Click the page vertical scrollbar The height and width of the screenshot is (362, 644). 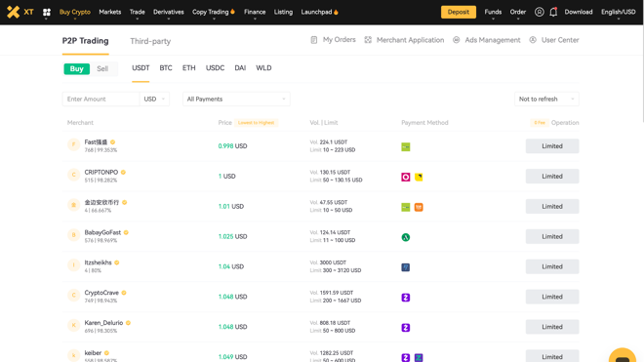642,74
